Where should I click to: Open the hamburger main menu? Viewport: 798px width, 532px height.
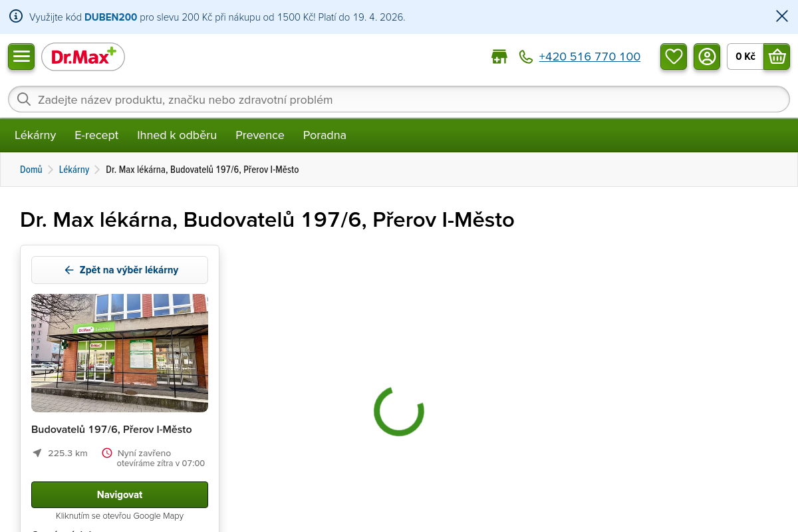click(x=21, y=57)
